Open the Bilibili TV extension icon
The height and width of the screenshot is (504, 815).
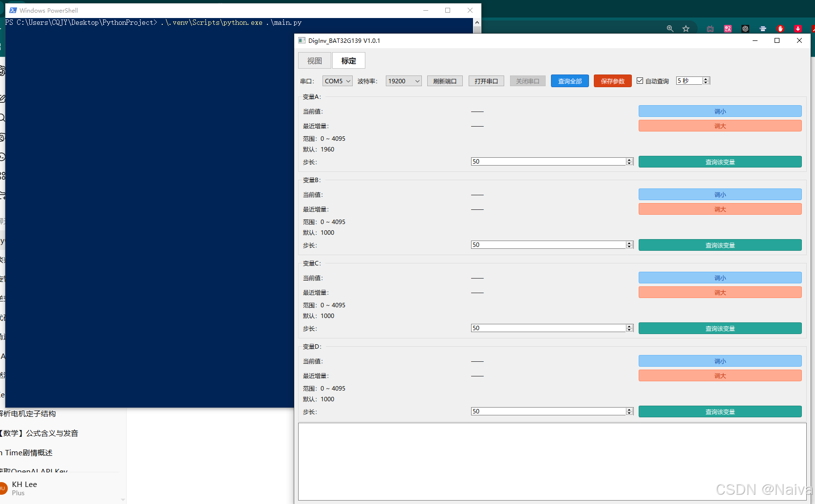(710, 29)
